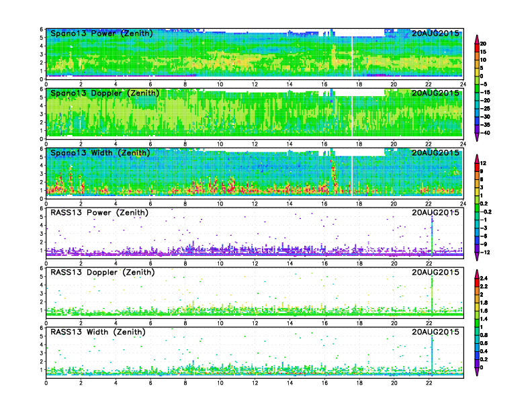Pick the red segment beside 12 on middle colorbar
Viewport: 532px width, 411px height.
tap(477, 167)
